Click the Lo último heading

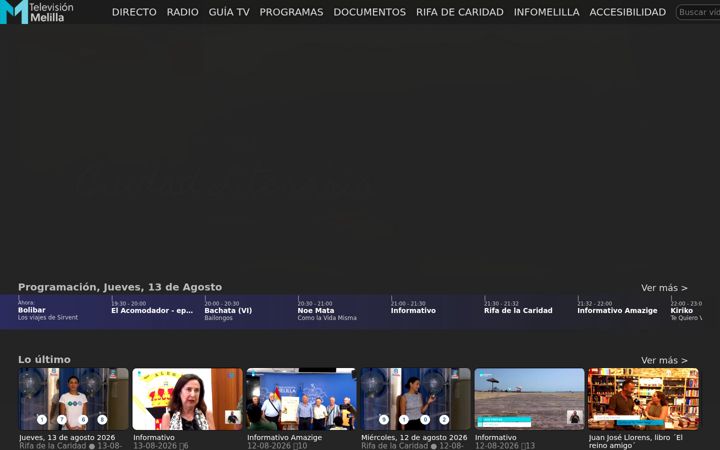[44, 360]
